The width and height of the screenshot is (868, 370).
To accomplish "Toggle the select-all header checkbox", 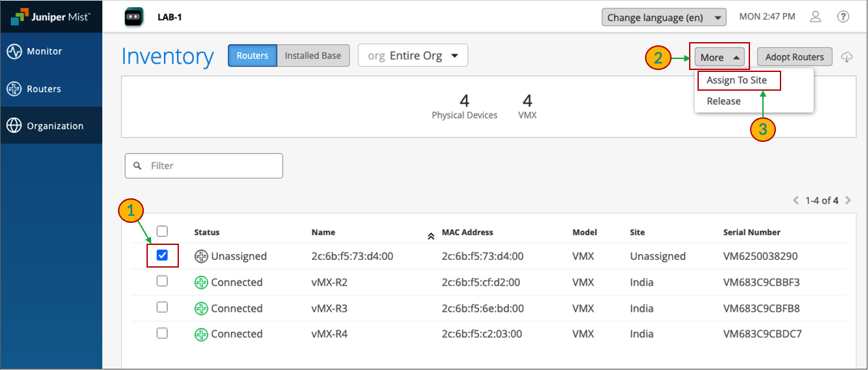I will (x=162, y=231).
